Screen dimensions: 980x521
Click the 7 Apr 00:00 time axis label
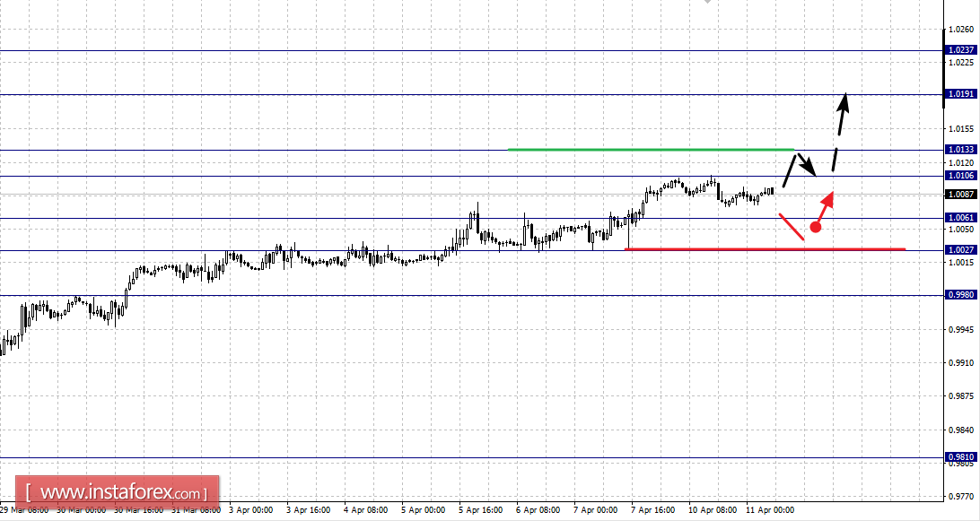coord(596,509)
